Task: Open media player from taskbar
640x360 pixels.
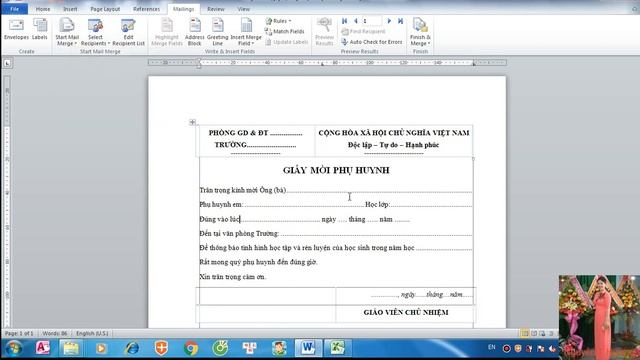Action: [x=101, y=348]
